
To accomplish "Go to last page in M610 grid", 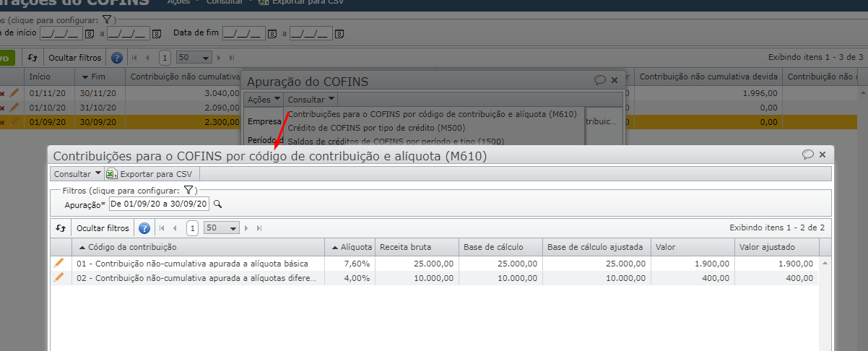I will [259, 228].
